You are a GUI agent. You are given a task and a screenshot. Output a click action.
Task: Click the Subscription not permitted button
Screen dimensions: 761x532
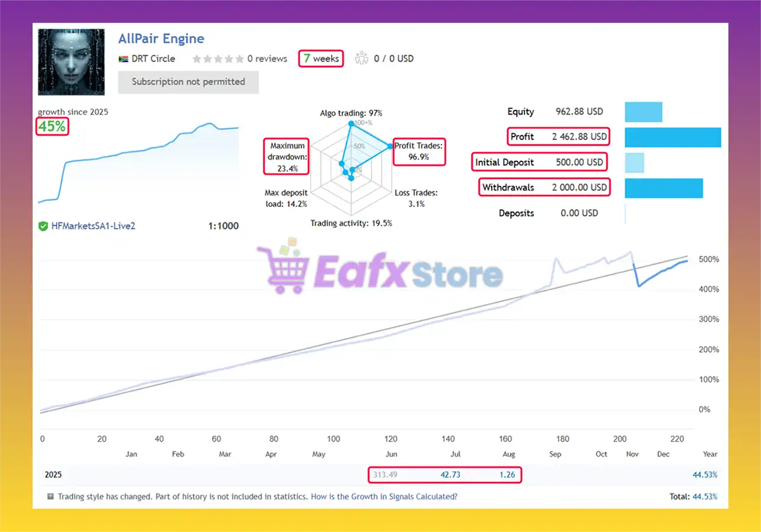coord(188,82)
